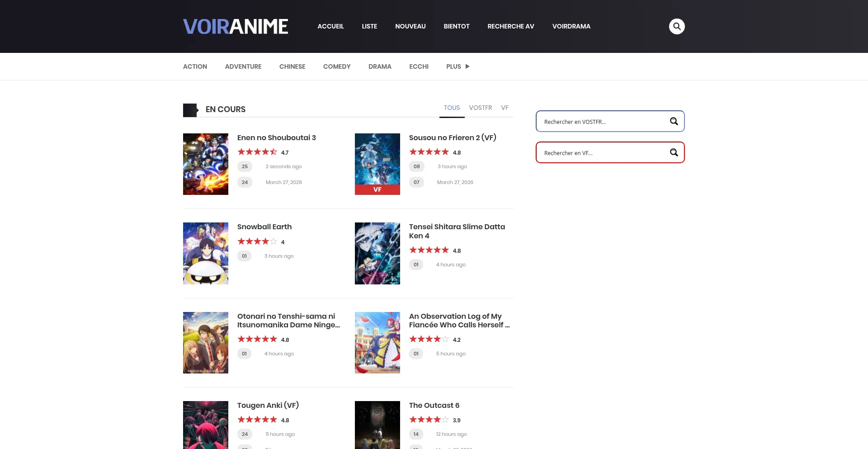
Task: Open episode 01 of Otonari no Tenshi-sama
Action: [244, 354]
